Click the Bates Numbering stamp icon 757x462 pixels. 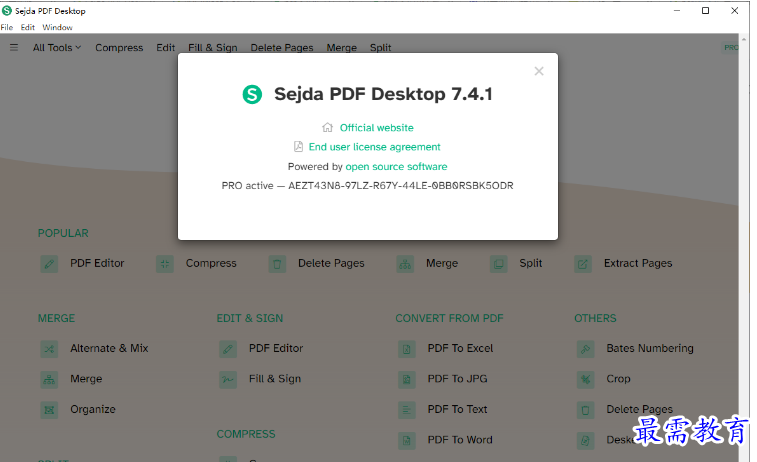click(585, 349)
